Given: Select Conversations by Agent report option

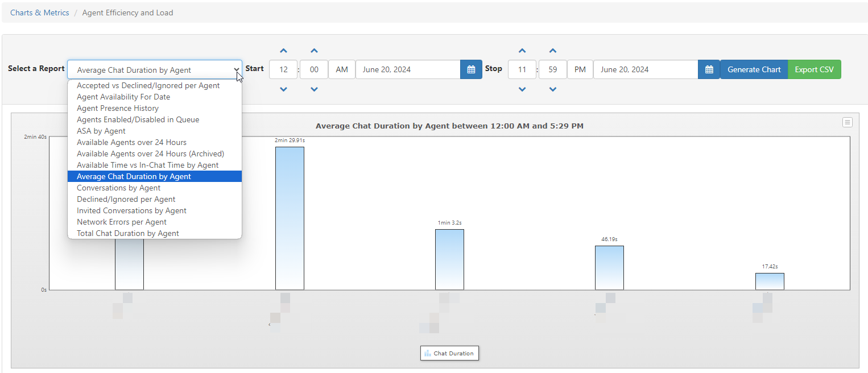Looking at the screenshot, I should pos(118,188).
